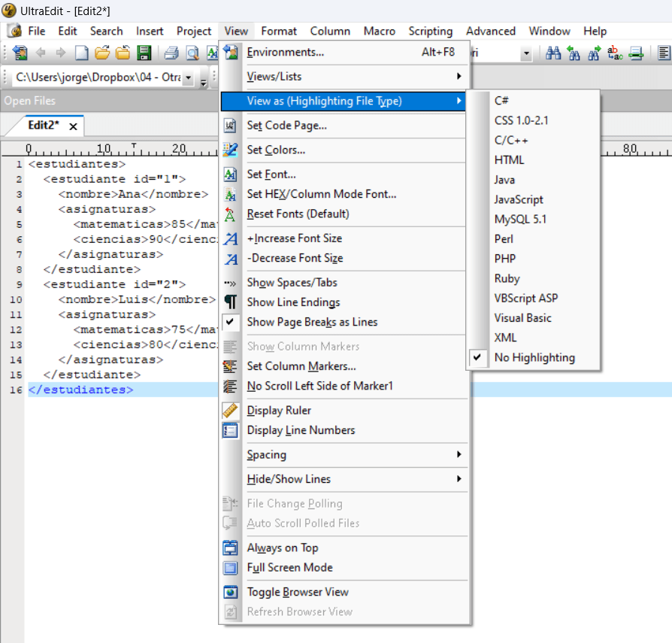Open the file path dropdown
This screenshot has width=672, height=643.
click(188, 77)
